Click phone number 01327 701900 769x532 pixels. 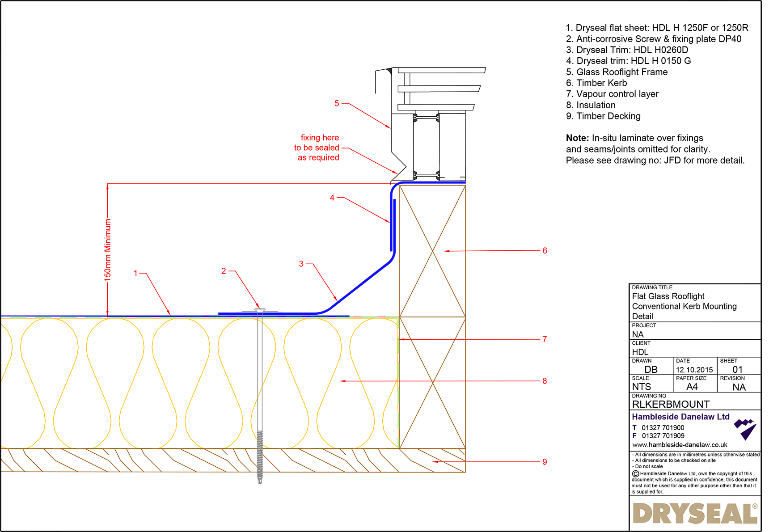pyautogui.click(x=663, y=427)
